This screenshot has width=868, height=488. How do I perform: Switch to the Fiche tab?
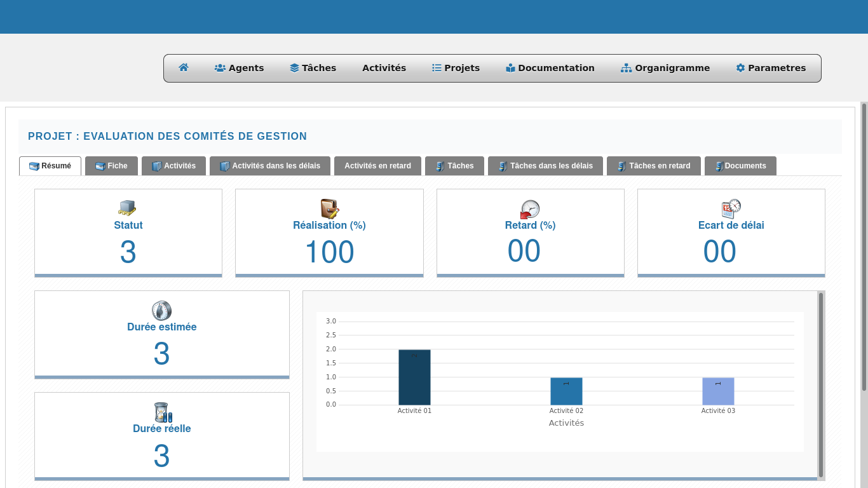(x=111, y=166)
